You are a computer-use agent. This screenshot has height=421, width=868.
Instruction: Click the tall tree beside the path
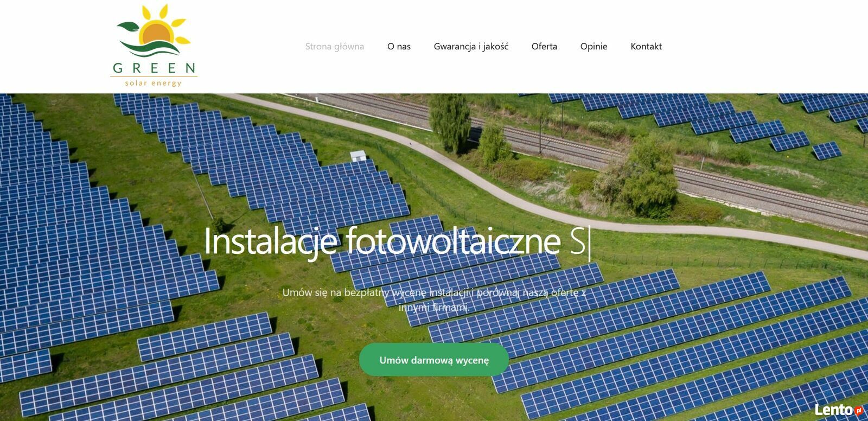coord(450,123)
